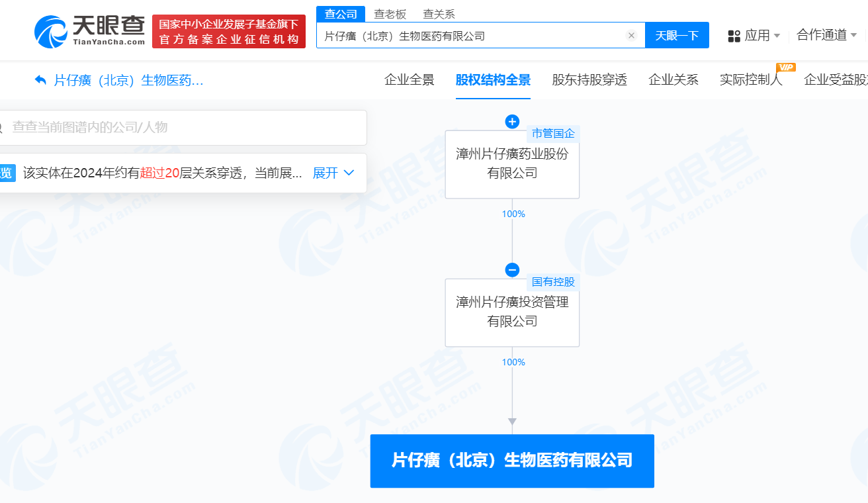868x503 pixels.
Task: Expand the 应用 dropdown arrow
Action: (777, 36)
